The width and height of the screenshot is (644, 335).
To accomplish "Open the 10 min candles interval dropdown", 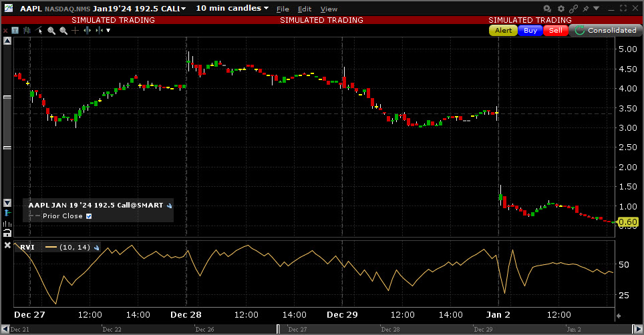I will coord(232,8).
